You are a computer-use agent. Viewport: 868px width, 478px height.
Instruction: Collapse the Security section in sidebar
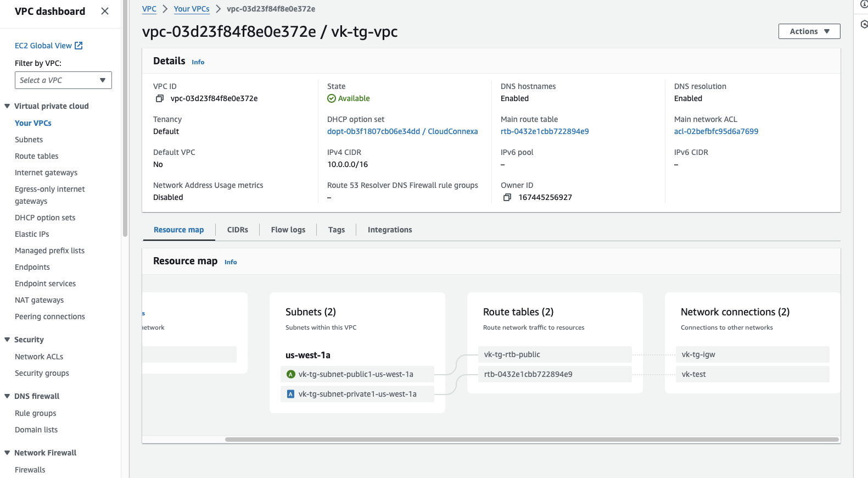coord(7,340)
